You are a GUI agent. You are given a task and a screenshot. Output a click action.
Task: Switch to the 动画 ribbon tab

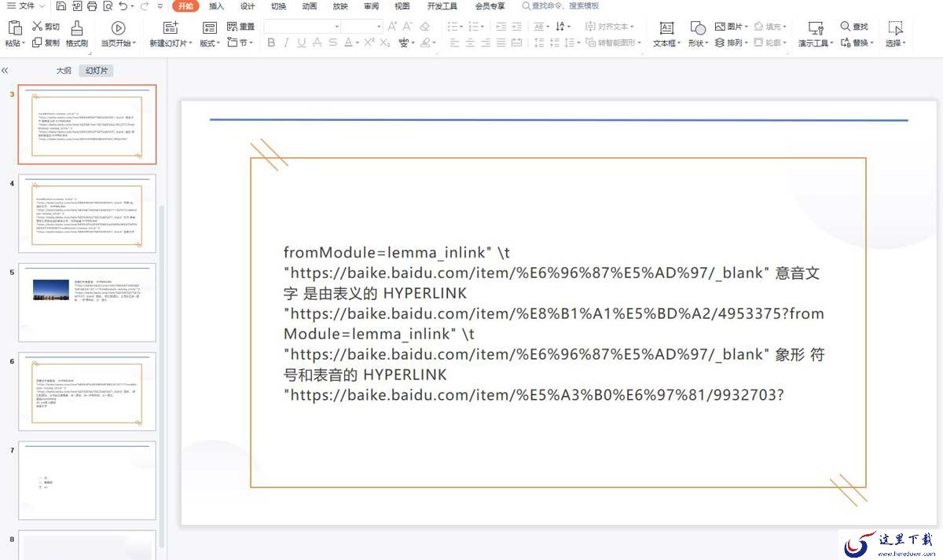click(310, 6)
